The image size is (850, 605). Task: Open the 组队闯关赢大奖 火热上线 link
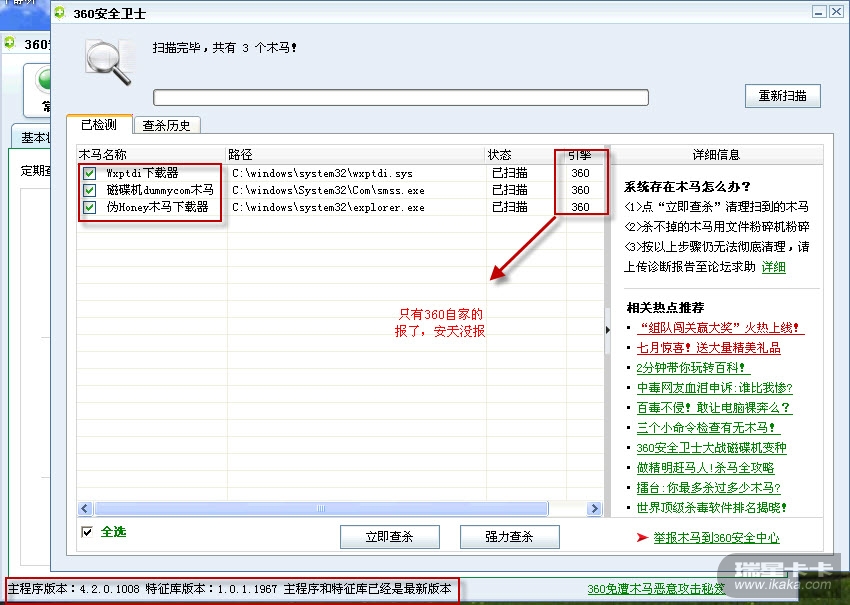(x=720, y=327)
